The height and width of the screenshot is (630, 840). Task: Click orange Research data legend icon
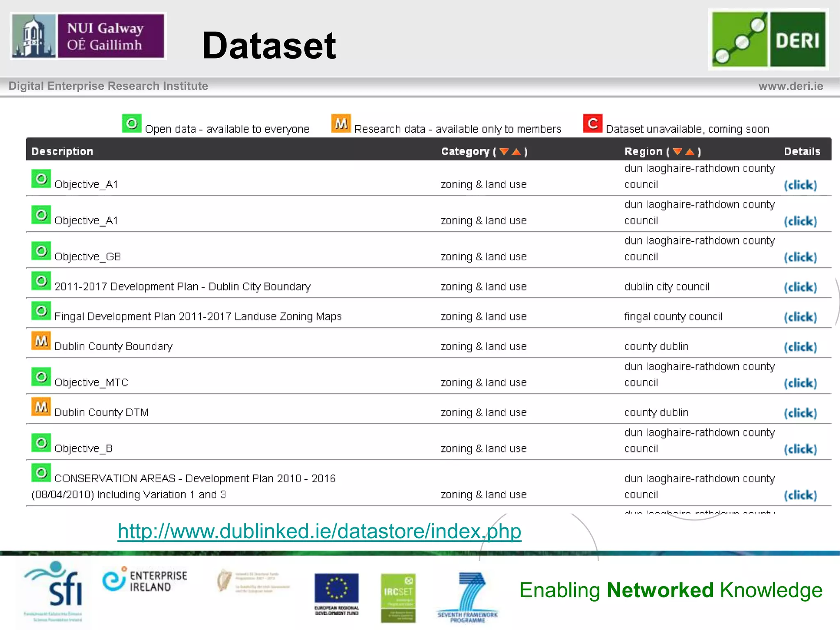coord(341,123)
